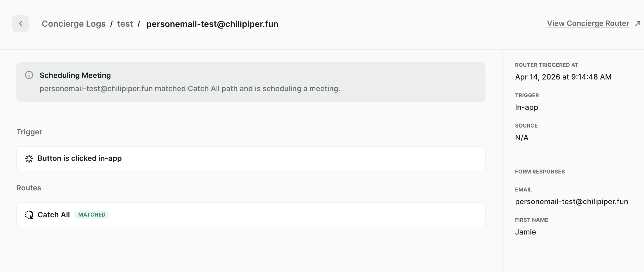Expand the Catch All route row
Viewport: 644px width, 272px height.
pos(251,215)
